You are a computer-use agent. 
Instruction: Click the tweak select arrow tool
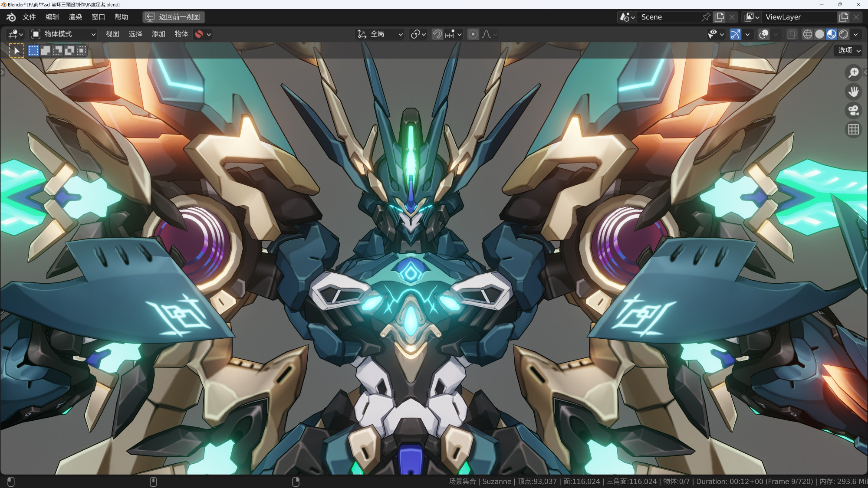pos(16,51)
